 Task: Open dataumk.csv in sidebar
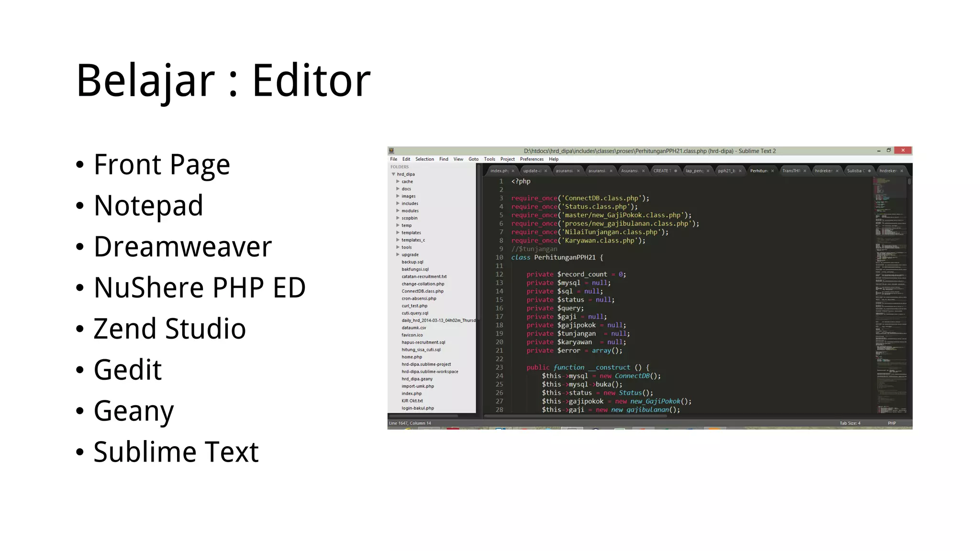413,328
